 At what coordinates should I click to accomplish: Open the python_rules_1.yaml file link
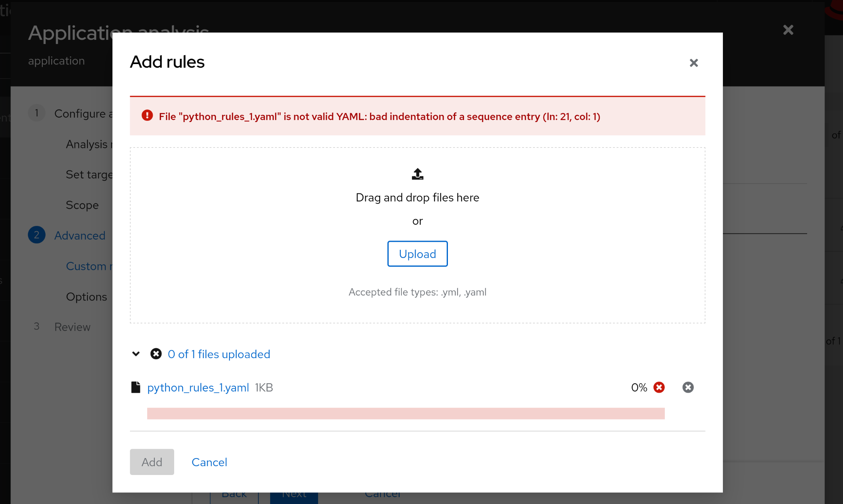click(x=198, y=388)
